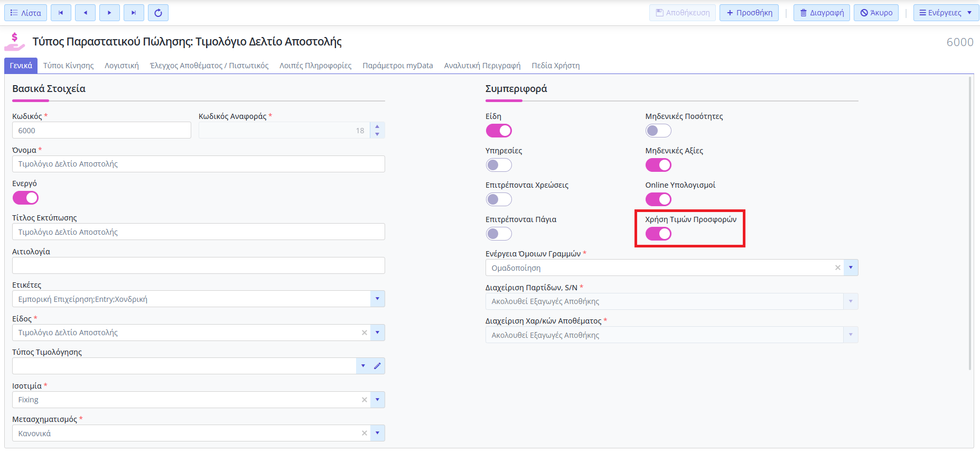Go to the next record arrow icon
This screenshot has height=451, width=980.
tap(109, 13)
